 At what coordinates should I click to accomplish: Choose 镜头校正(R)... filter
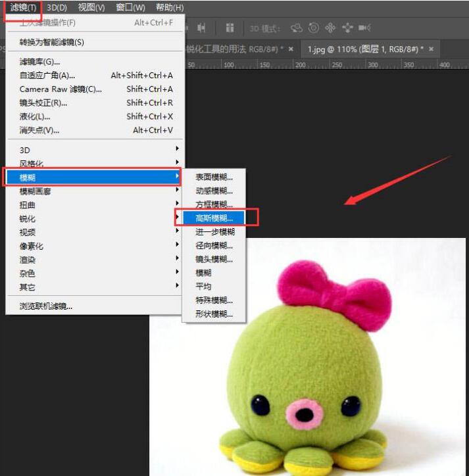point(95,103)
